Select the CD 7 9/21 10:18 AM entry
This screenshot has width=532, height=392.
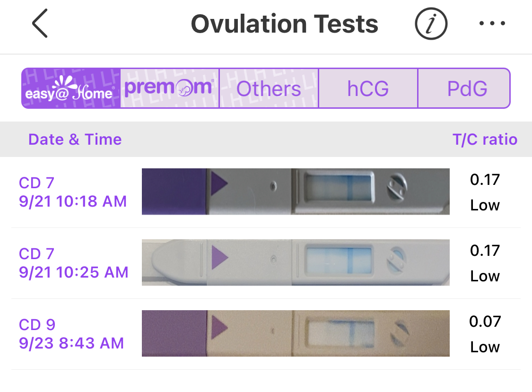click(73, 192)
